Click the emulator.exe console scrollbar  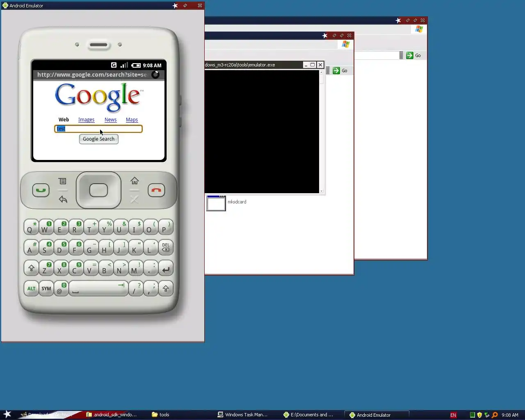(321, 131)
